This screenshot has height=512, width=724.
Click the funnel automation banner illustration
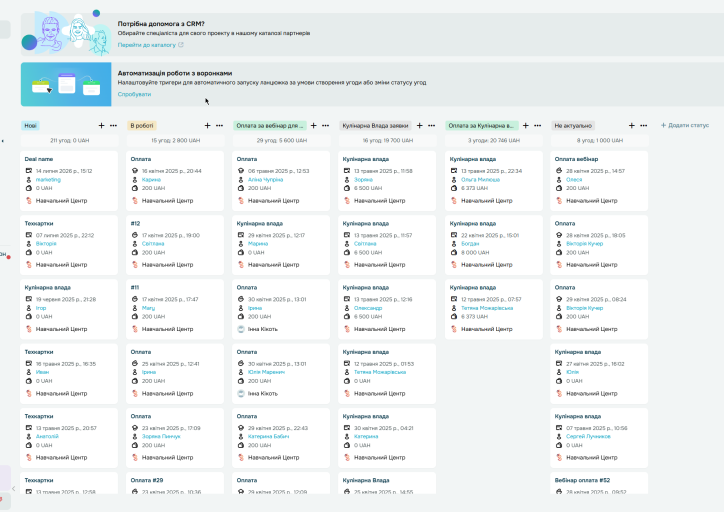point(66,84)
